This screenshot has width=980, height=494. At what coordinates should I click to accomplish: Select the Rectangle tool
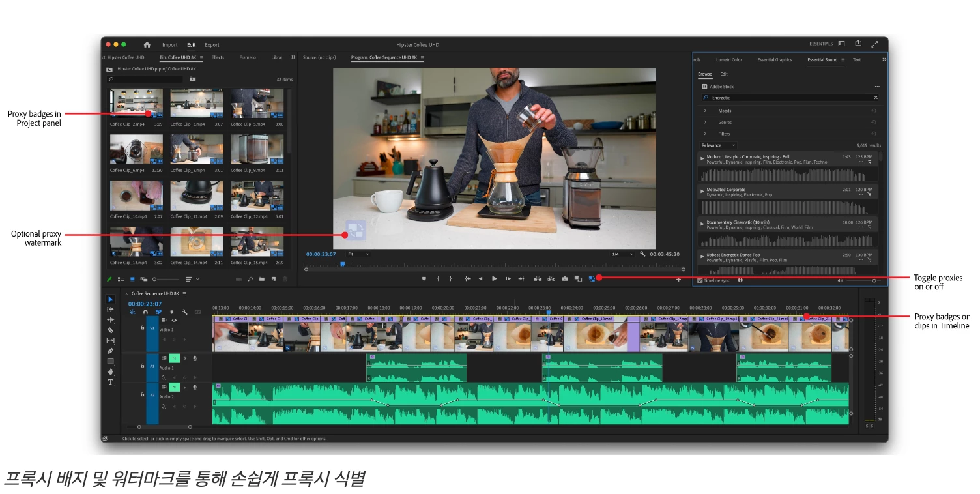[110, 362]
